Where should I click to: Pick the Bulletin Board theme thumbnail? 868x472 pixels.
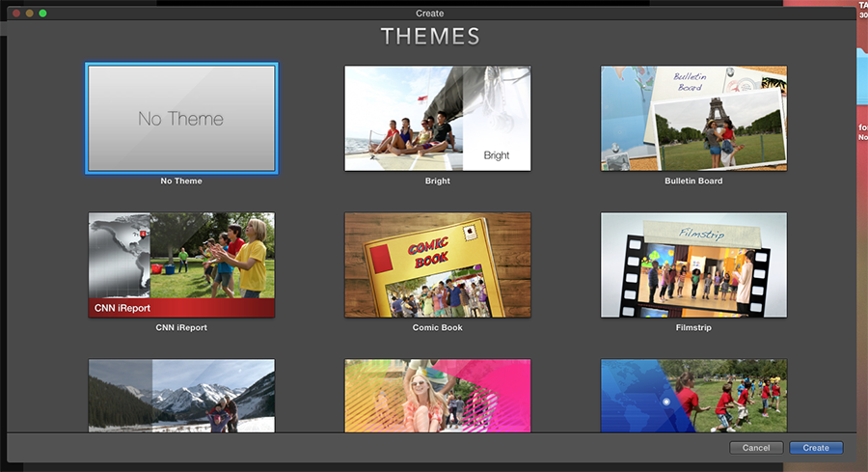[693, 118]
